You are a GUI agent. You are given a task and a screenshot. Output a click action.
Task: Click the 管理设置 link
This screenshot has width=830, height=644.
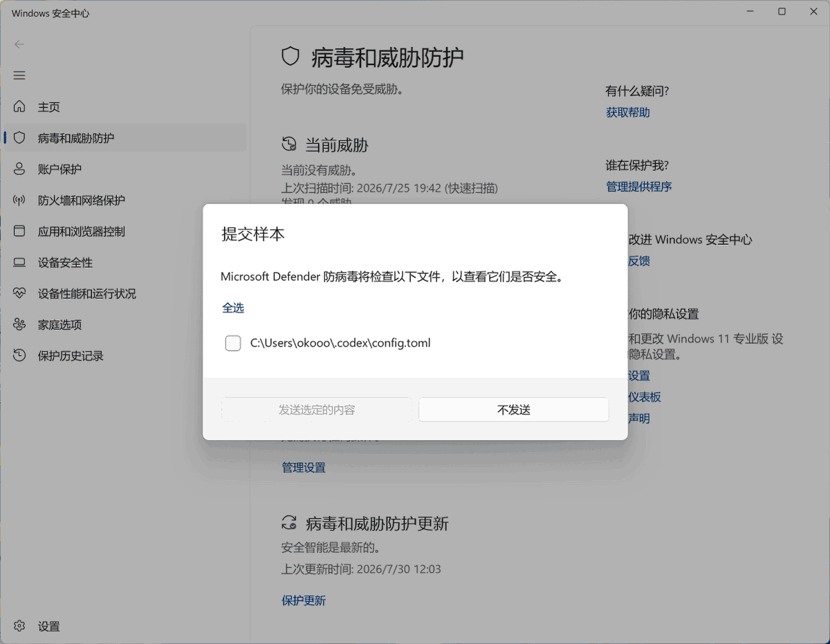[304, 468]
